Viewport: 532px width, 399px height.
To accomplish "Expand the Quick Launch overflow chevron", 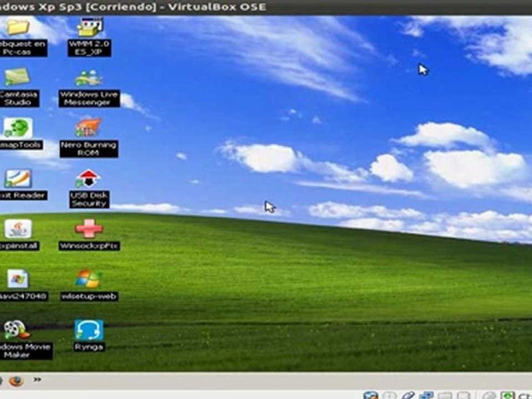I will 37,380.
